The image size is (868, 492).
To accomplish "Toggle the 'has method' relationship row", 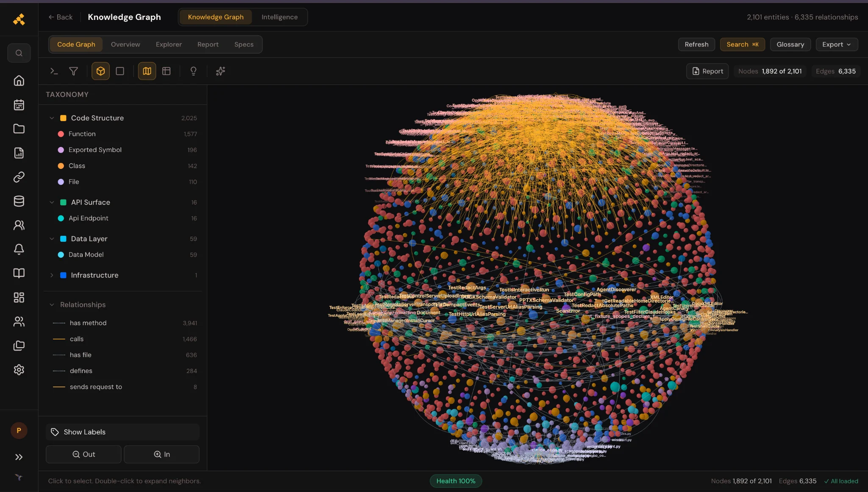I will 125,323.
